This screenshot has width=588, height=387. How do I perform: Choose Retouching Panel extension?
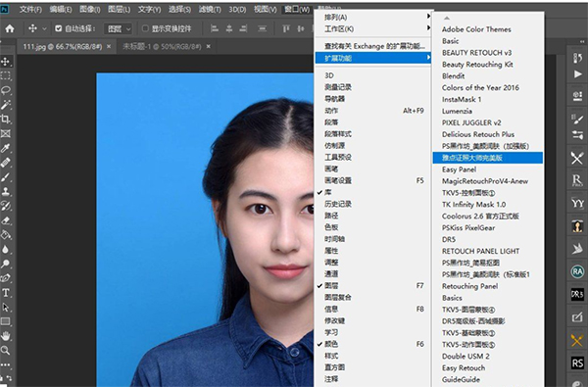point(487,286)
